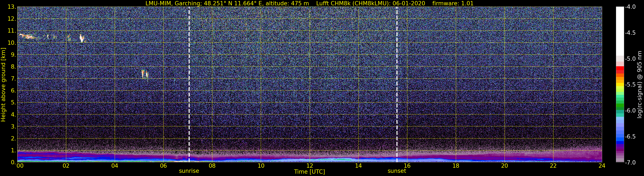Click the -5.0 colorbar tick label
This screenshot has height=176, width=644.
[630, 59]
